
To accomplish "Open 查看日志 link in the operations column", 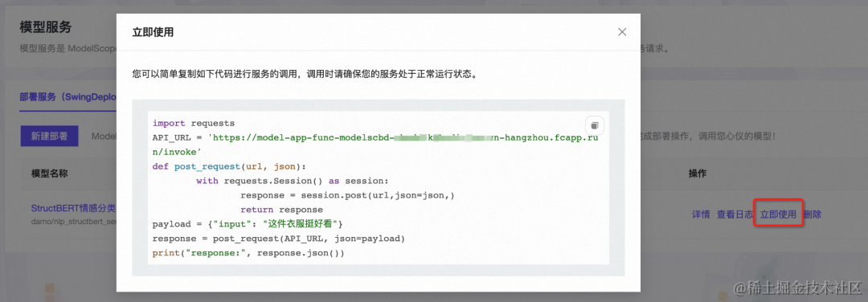I will pos(735,214).
